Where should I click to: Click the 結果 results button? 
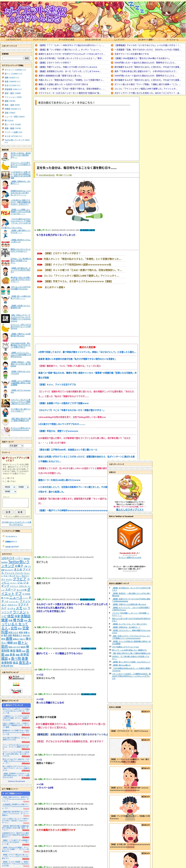pyautogui.click(x=20, y=512)
